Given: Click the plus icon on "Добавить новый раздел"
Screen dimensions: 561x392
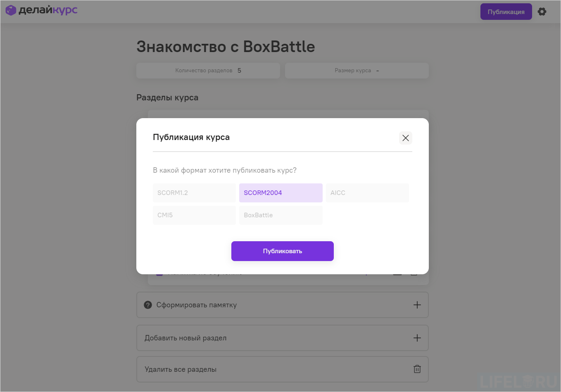Looking at the screenshot, I should (x=417, y=338).
